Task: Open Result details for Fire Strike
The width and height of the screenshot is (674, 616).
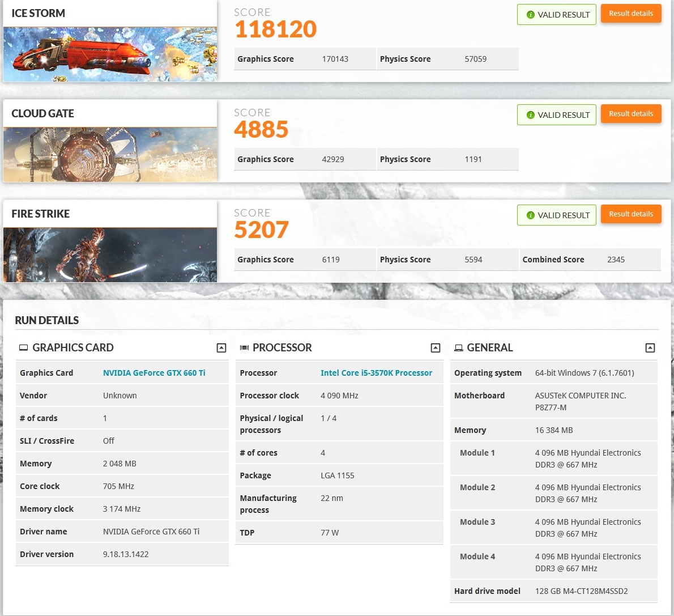Action: (x=630, y=214)
